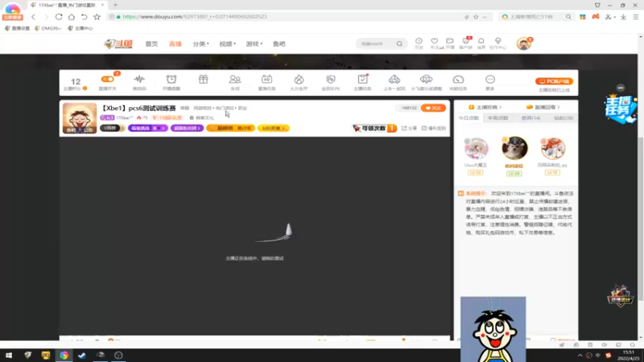Viewport: 644px width, 362px height.
Task: Expand the 游戏 dropdown menu
Action: click(254, 44)
